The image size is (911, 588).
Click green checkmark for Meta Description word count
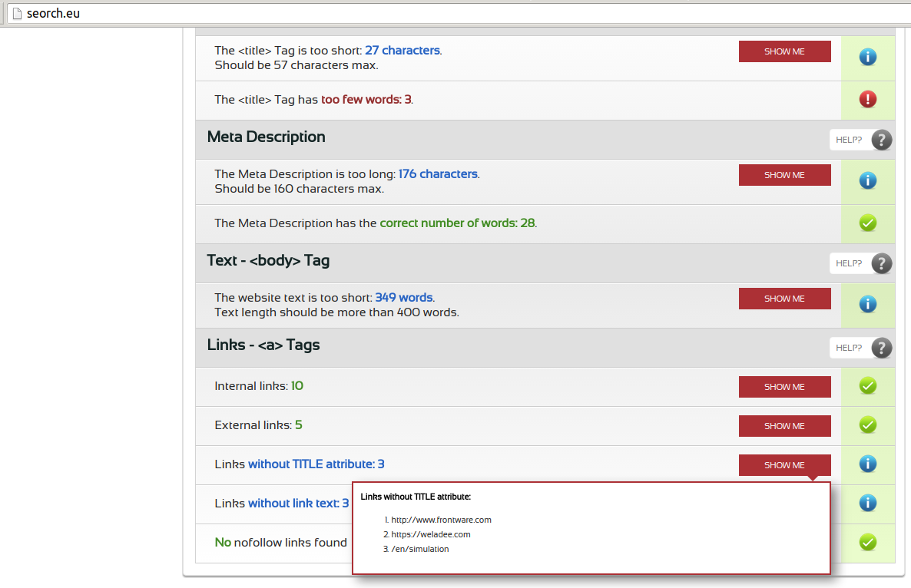click(x=868, y=223)
